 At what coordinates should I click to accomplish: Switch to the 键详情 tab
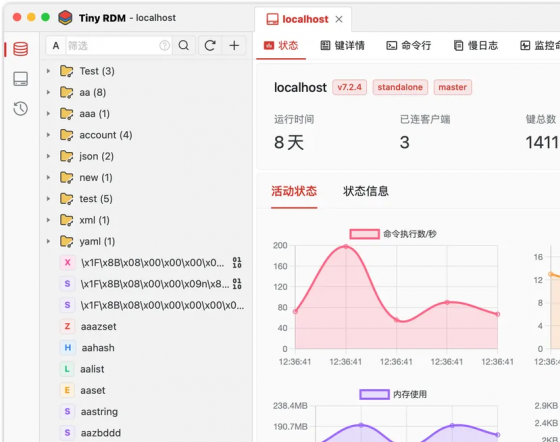tap(342, 45)
